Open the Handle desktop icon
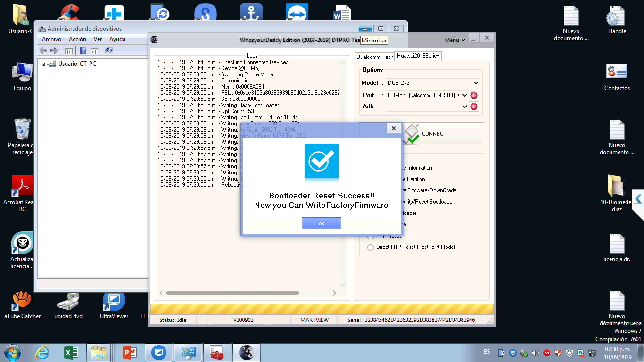Image resolution: width=644 pixels, height=362 pixels. pyautogui.click(x=617, y=20)
